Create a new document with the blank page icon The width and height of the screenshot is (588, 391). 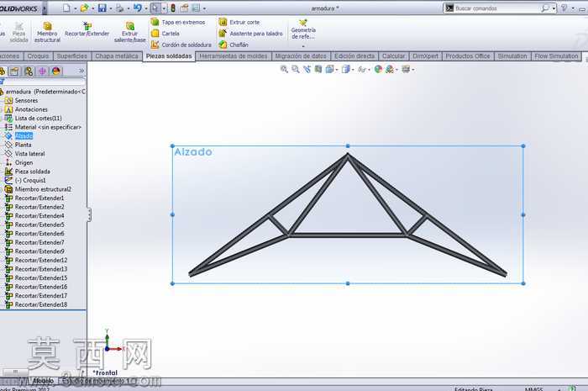click(x=66, y=8)
